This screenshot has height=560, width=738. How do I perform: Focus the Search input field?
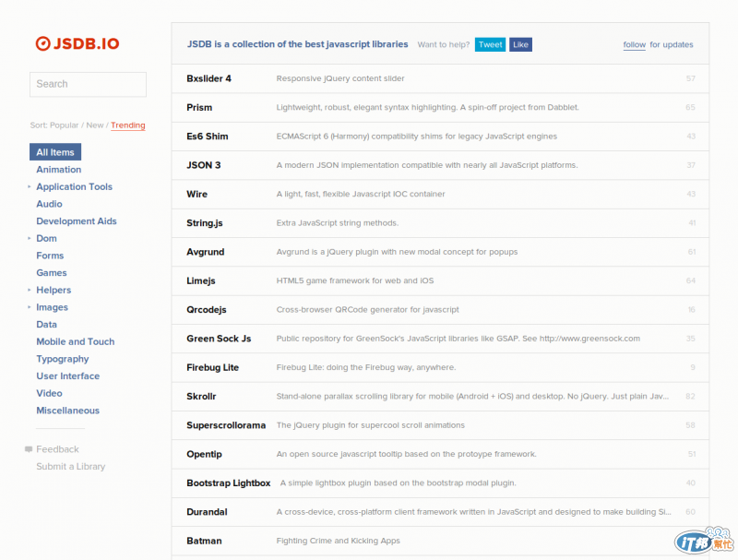(x=88, y=84)
